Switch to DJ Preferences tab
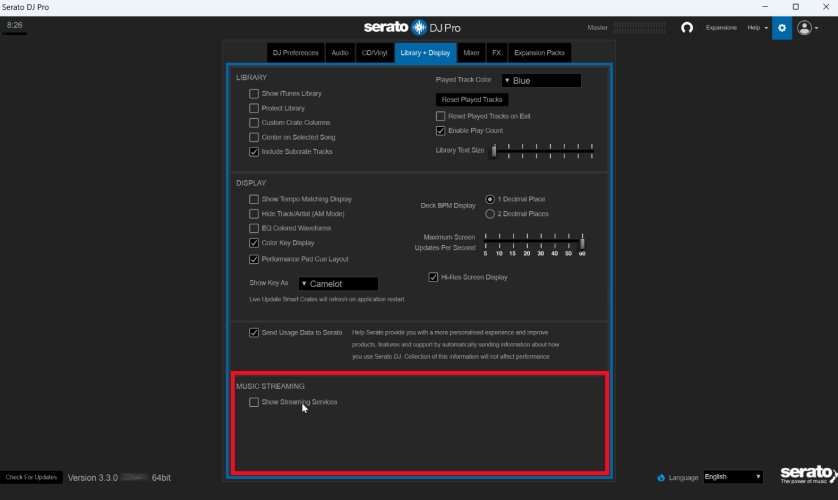 click(296, 53)
